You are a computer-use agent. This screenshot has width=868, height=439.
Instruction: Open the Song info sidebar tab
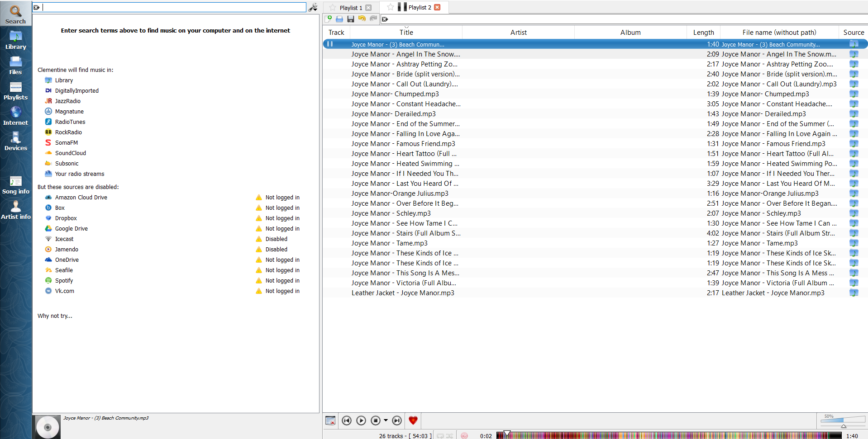pyautogui.click(x=16, y=184)
